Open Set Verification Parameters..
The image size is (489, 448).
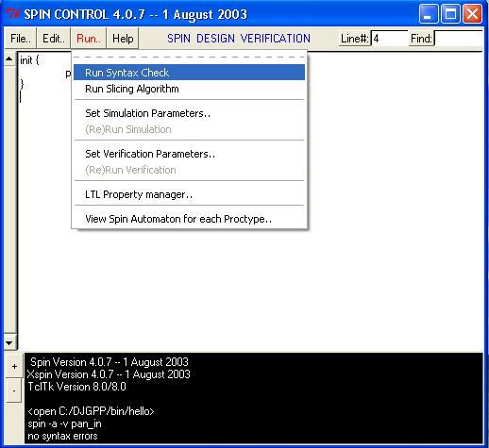pos(189,154)
